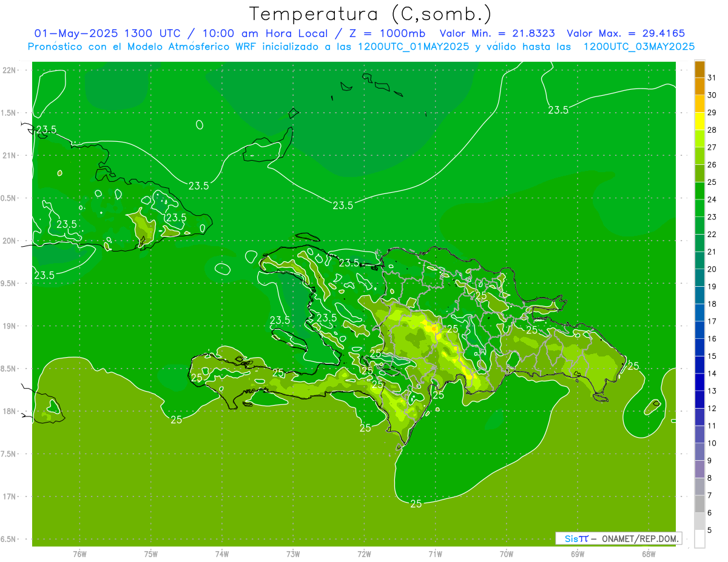Image resolution: width=728 pixels, height=562 pixels.
Task: Click the '31' color scale label
Action: (x=712, y=78)
